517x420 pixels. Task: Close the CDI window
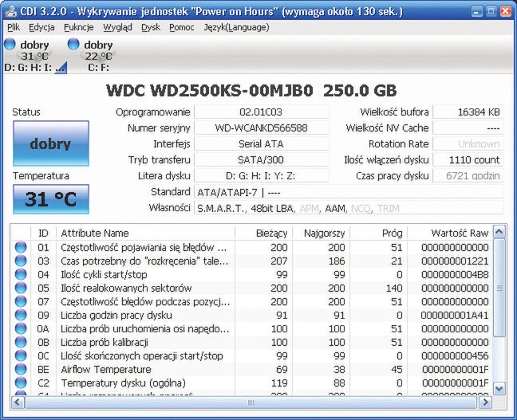click(506, 11)
